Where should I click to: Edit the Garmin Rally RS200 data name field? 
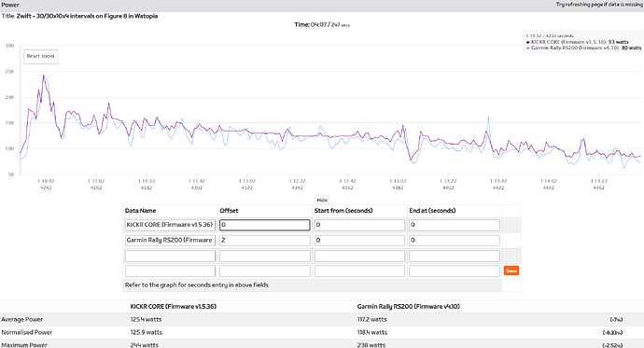point(170,240)
